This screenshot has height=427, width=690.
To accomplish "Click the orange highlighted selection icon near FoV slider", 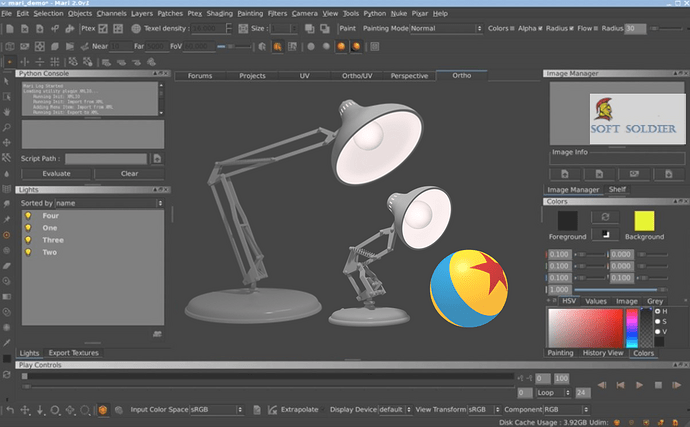I will pyautogui.click(x=277, y=46).
